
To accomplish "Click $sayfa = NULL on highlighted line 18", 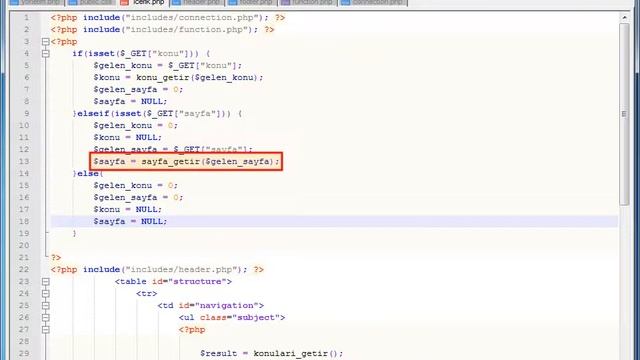I will tap(130, 221).
